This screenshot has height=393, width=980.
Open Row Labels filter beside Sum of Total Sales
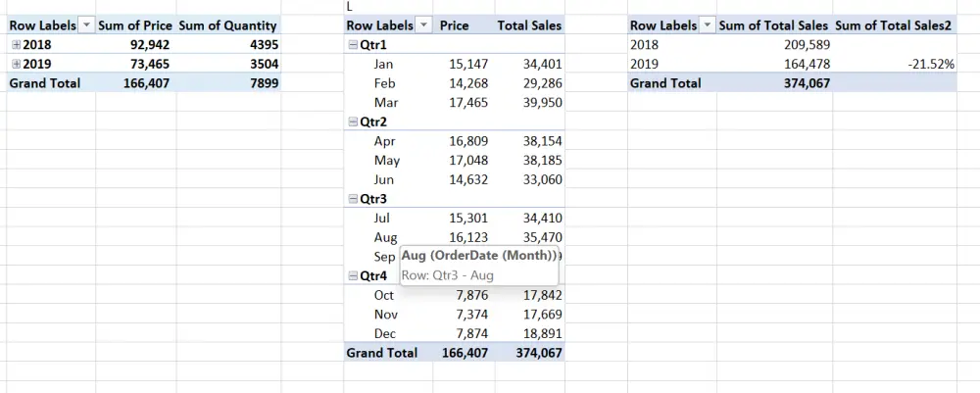(706, 25)
